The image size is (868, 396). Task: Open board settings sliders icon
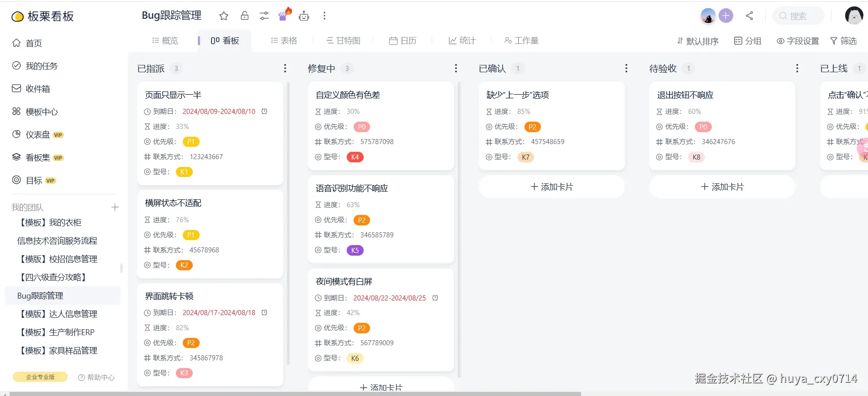point(264,16)
